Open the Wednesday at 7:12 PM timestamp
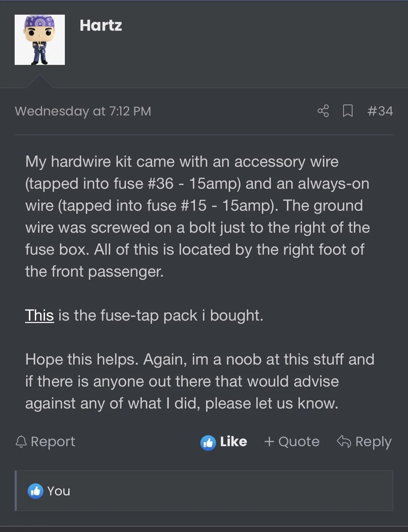This screenshot has width=408, height=532. [83, 111]
